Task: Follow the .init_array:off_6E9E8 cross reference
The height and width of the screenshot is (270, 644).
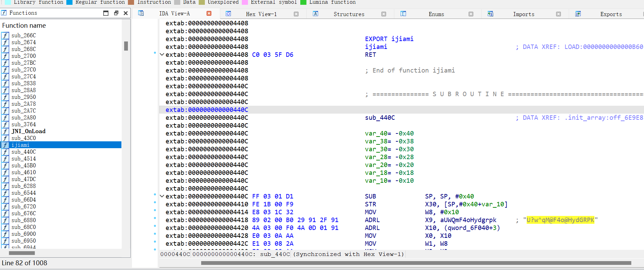Action: [604, 118]
